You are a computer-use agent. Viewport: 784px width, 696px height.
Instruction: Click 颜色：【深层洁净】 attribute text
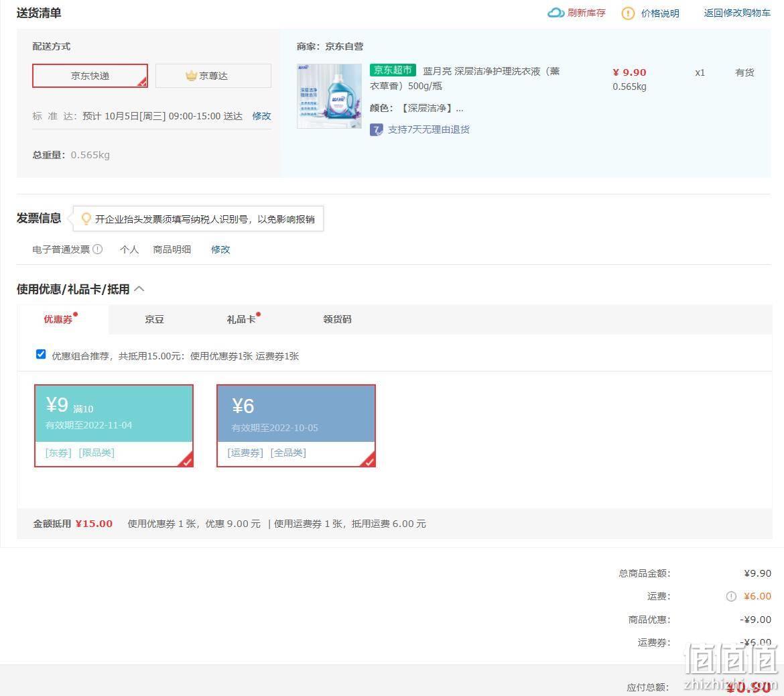click(417, 108)
